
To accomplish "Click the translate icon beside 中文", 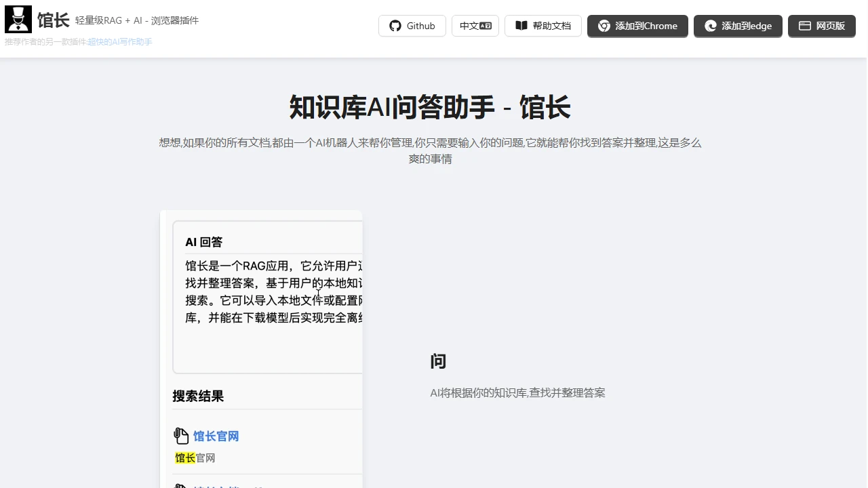I will (x=486, y=26).
